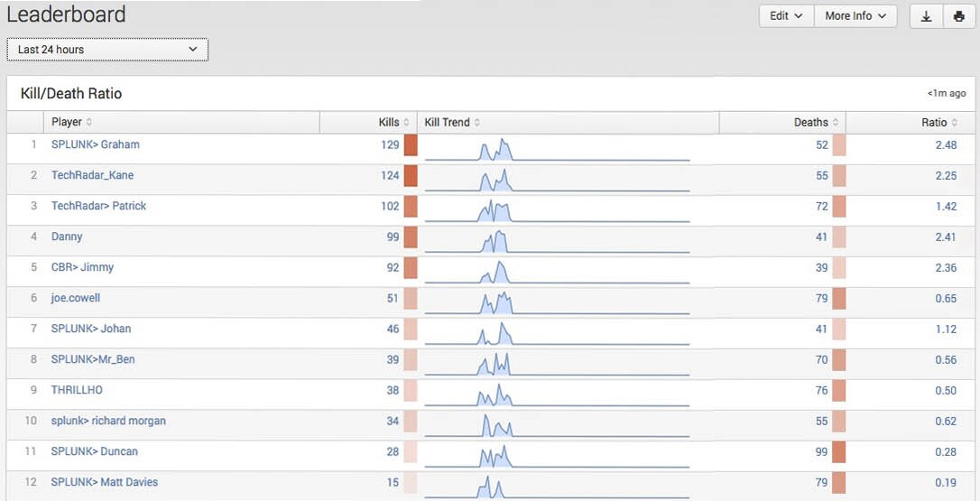Screen dimensions: 980x501
Task: Sort by Player column arrows
Action: point(88,122)
